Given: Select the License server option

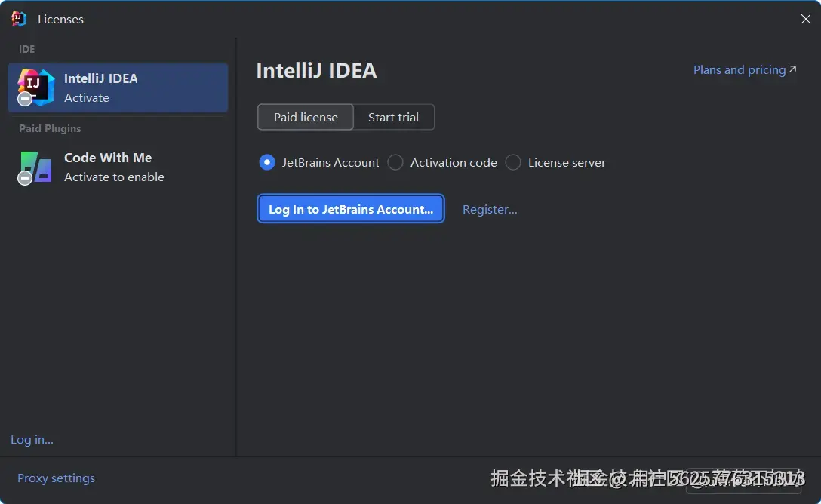Looking at the screenshot, I should coord(513,162).
